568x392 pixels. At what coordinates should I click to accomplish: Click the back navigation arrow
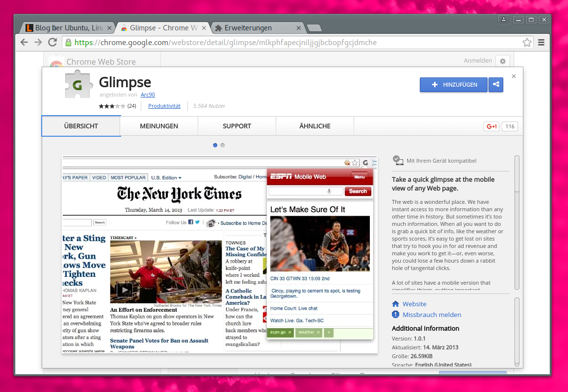(x=24, y=42)
